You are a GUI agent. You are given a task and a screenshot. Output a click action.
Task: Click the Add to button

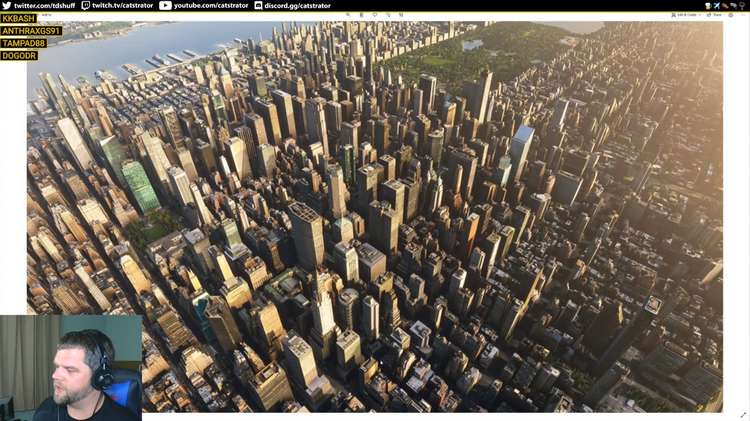pyautogui.click(x=46, y=15)
